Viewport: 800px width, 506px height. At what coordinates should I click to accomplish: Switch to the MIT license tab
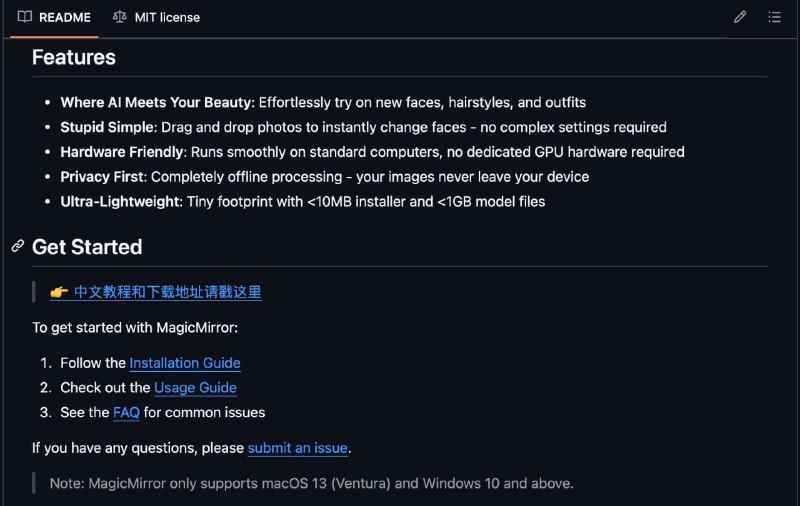(x=156, y=17)
